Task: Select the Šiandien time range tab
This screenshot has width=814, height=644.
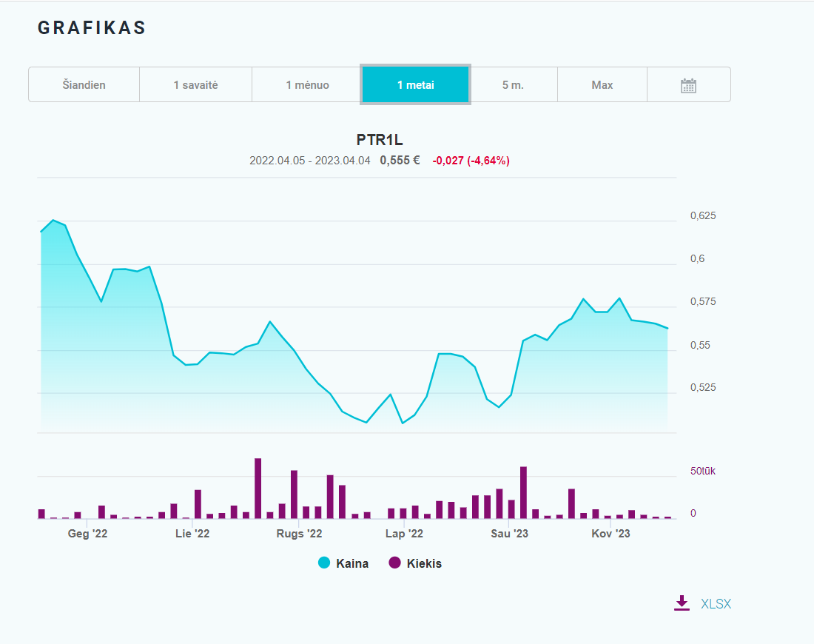Action: pos(84,84)
